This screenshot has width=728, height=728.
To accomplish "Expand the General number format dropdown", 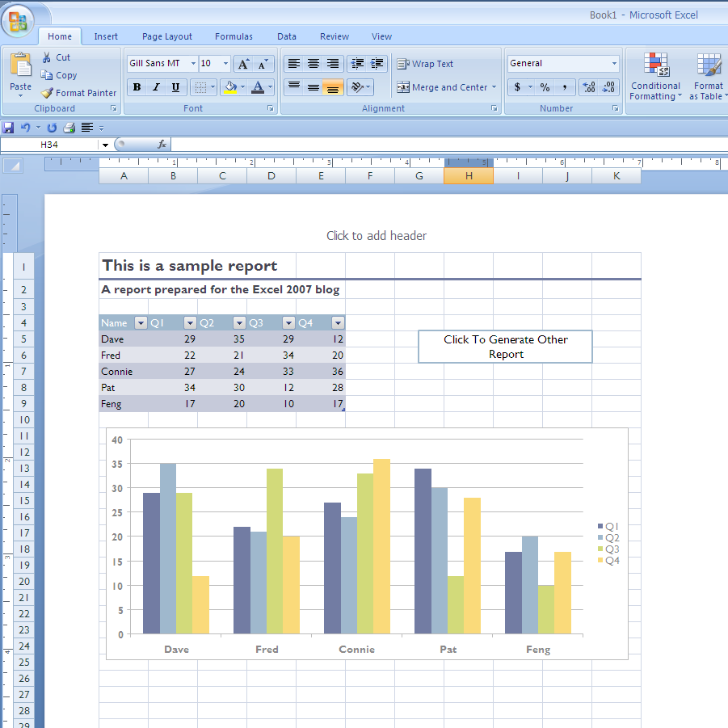I will 614,64.
